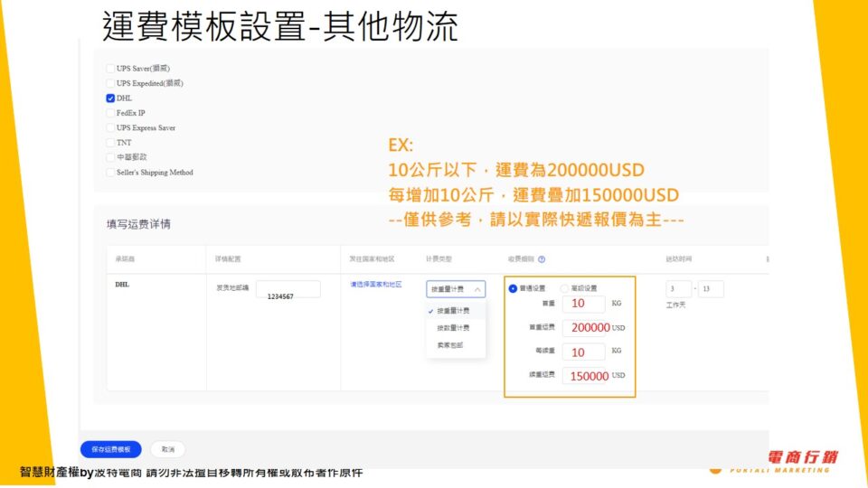The height and width of the screenshot is (488, 868).
Task: Uncheck the DHL carrier checkbox
Action: [110, 98]
